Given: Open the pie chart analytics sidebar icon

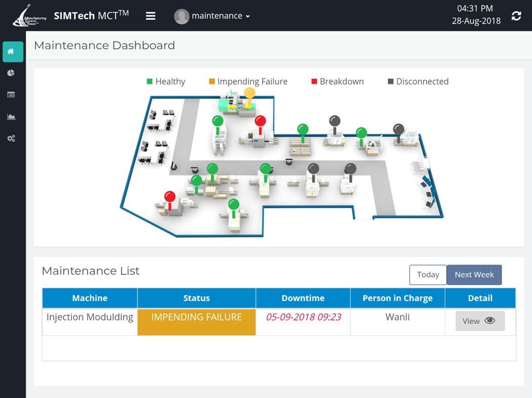Looking at the screenshot, I should click(11, 72).
